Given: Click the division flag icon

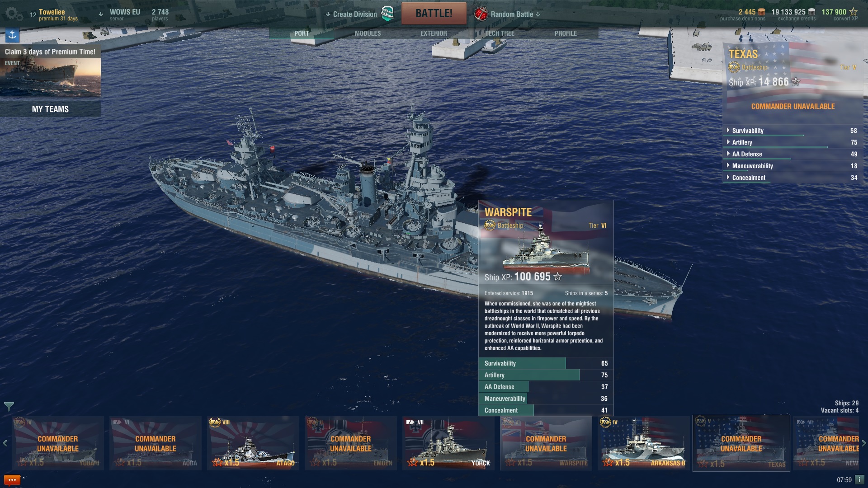Looking at the screenshot, I should click(x=387, y=14).
